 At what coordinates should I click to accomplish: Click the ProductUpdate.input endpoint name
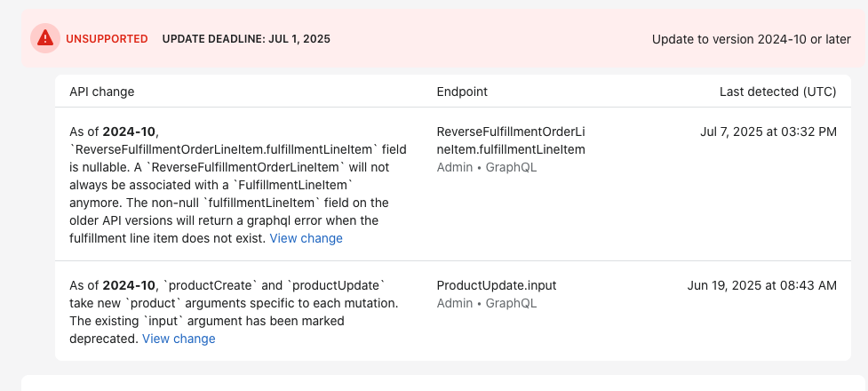(497, 285)
